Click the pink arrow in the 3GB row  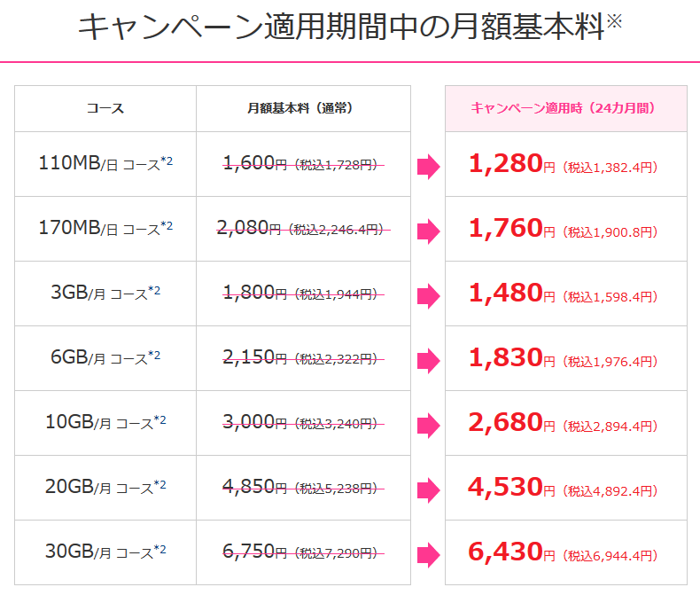point(429,296)
